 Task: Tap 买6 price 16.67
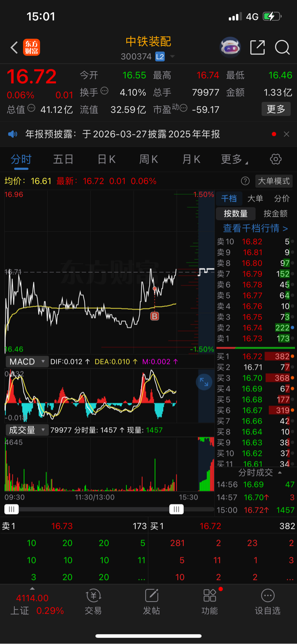tap(252, 410)
